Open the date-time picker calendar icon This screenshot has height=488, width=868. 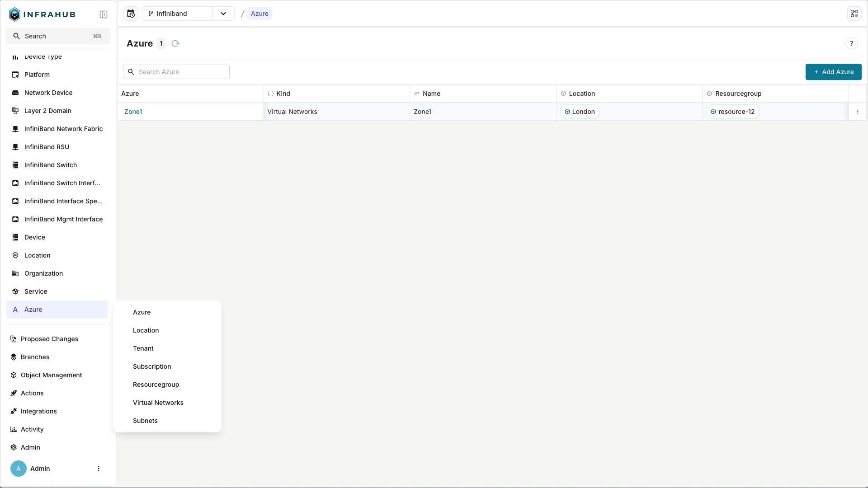(x=131, y=14)
